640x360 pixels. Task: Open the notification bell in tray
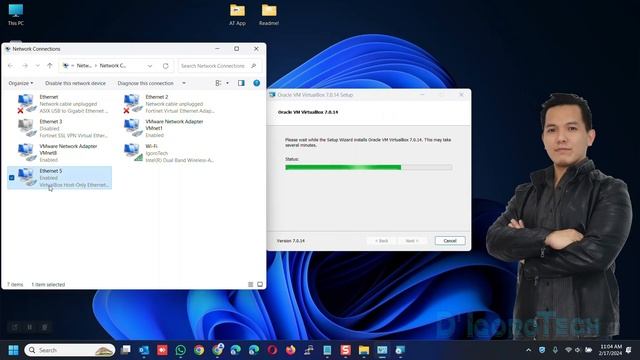629,350
